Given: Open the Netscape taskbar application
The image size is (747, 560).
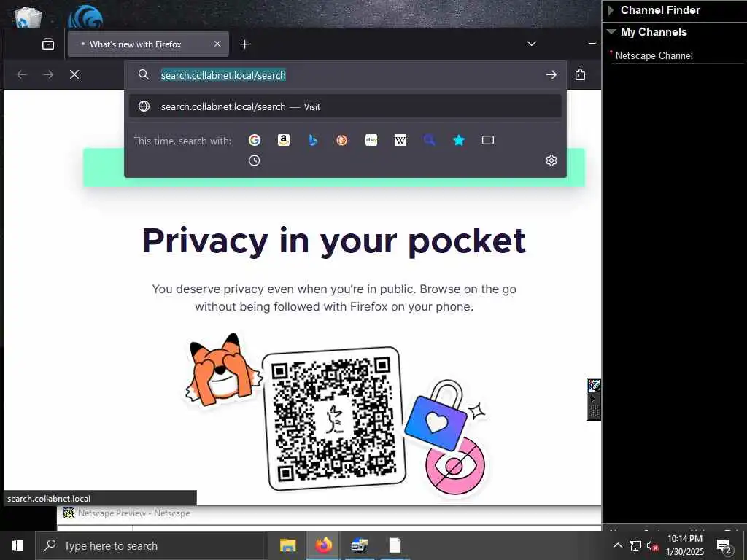Looking at the screenshot, I should coord(359,545).
